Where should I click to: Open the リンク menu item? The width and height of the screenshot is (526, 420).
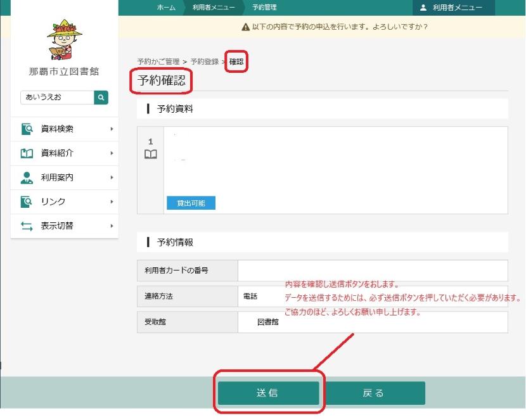point(65,202)
